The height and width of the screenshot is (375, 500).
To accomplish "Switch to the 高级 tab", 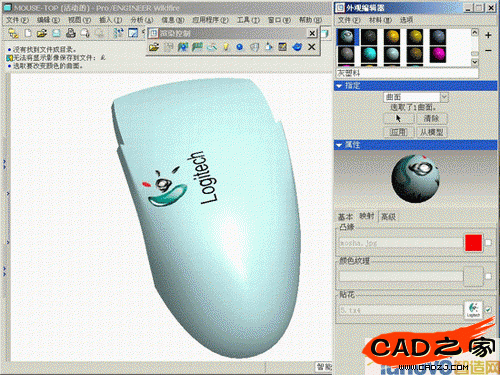I will pyautogui.click(x=388, y=217).
